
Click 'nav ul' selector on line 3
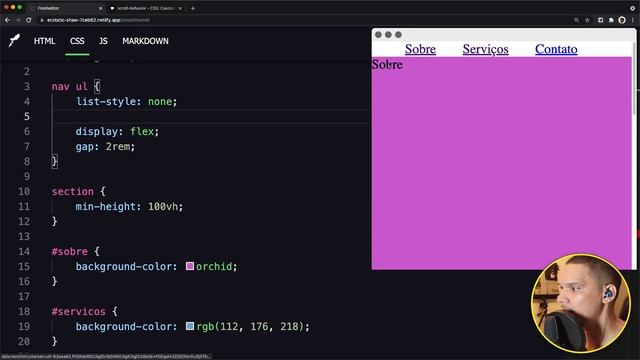point(69,87)
